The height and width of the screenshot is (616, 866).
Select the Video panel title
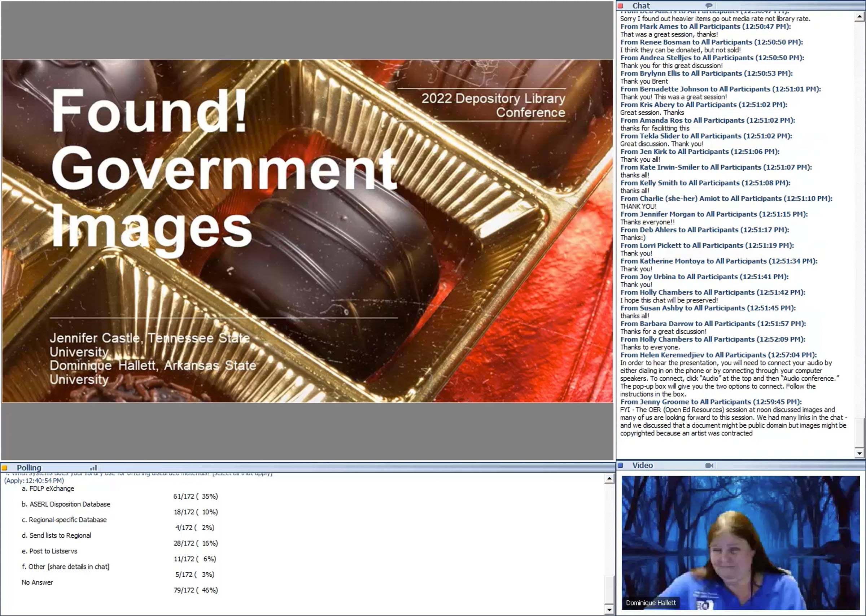[642, 466]
